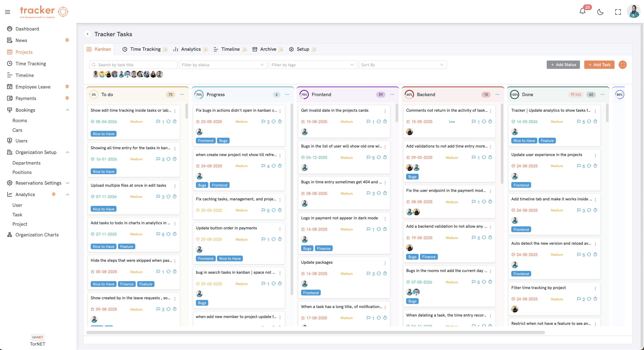Open the Filter by status dropdown
This screenshot has height=350, width=644.
tap(223, 65)
